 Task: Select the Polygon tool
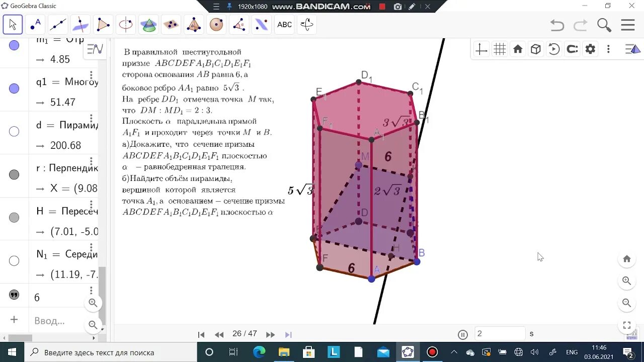[103, 24]
